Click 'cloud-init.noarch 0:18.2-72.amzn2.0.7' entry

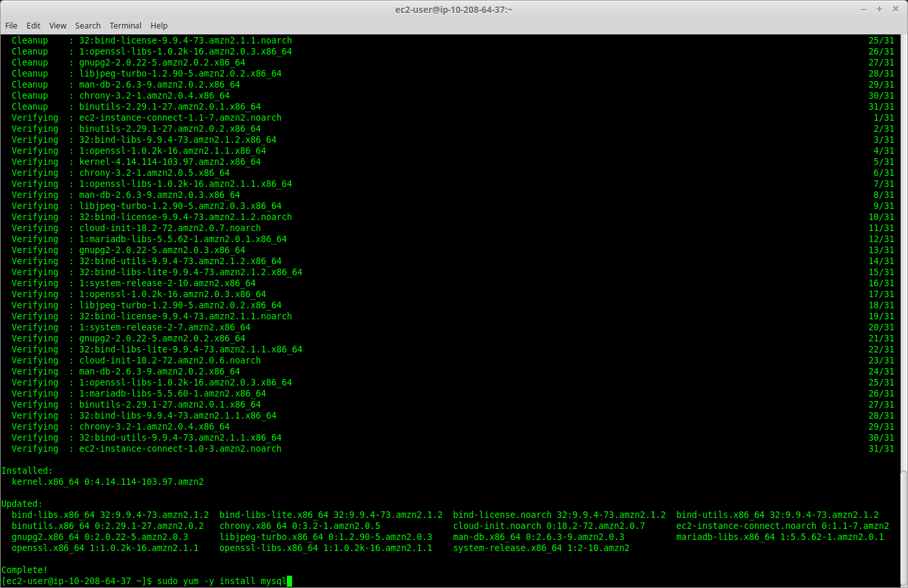point(549,526)
